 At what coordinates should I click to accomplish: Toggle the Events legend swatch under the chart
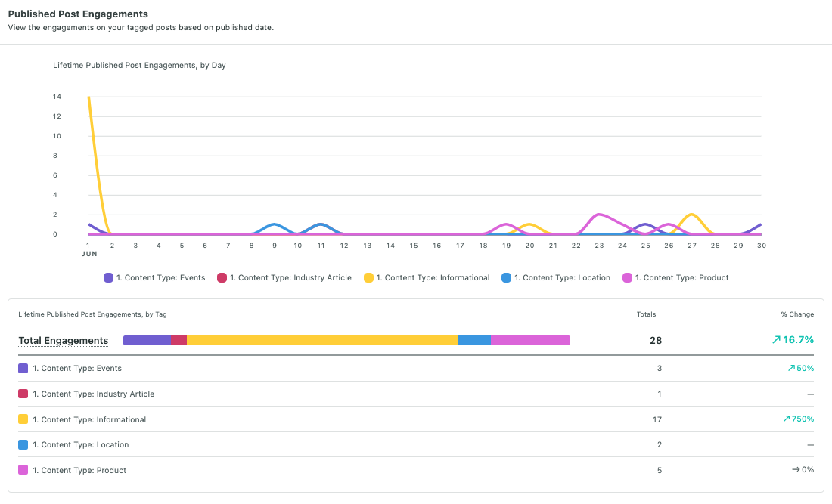[x=108, y=278]
